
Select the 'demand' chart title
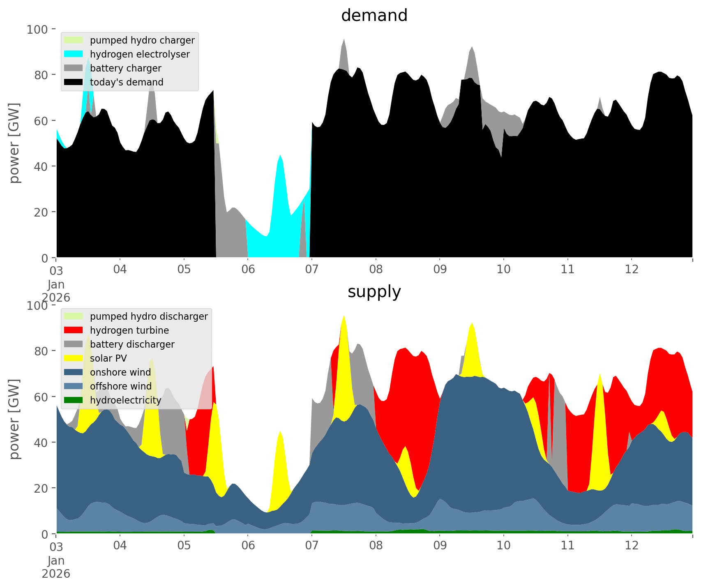point(374,16)
